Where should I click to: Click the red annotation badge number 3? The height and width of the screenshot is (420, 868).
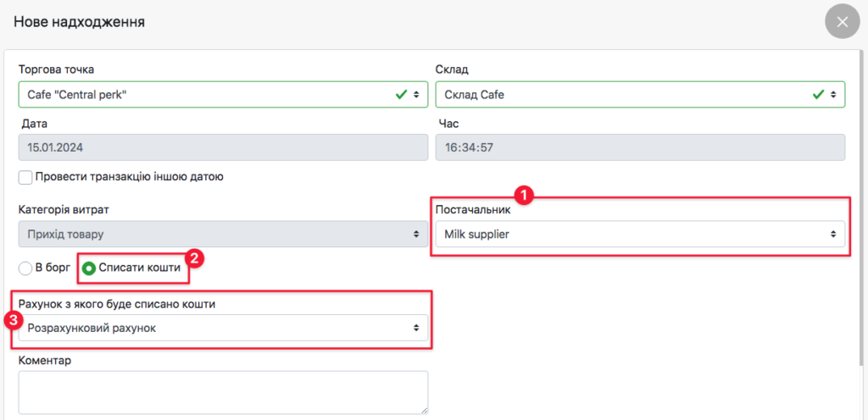(x=12, y=319)
